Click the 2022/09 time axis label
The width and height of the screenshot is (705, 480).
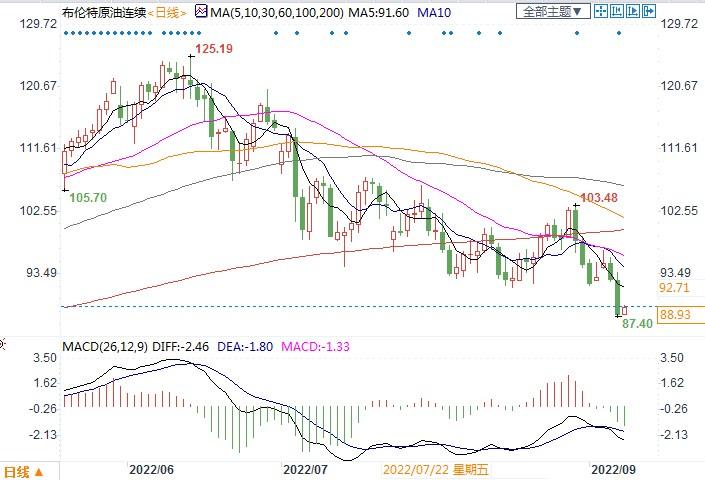(x=614, y=470)
